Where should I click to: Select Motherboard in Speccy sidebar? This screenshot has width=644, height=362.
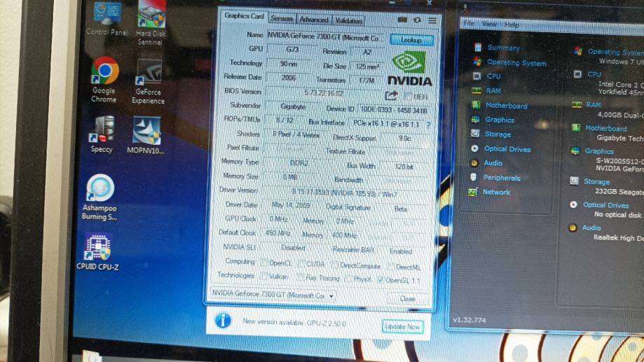(500, 106)
